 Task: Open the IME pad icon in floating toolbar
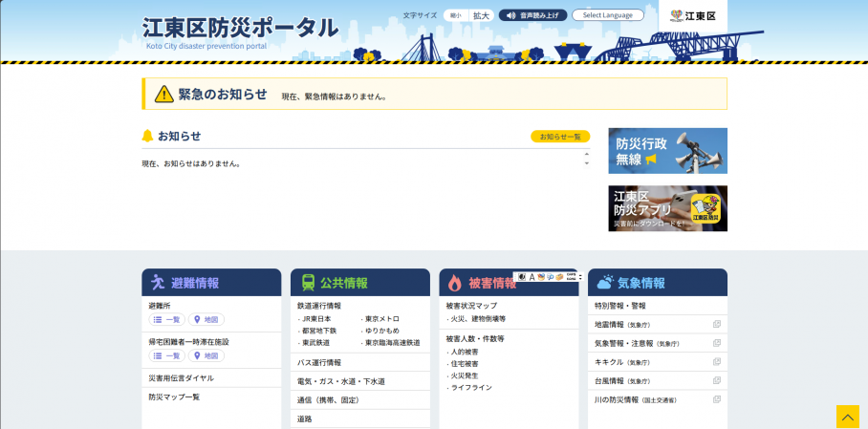541,277
